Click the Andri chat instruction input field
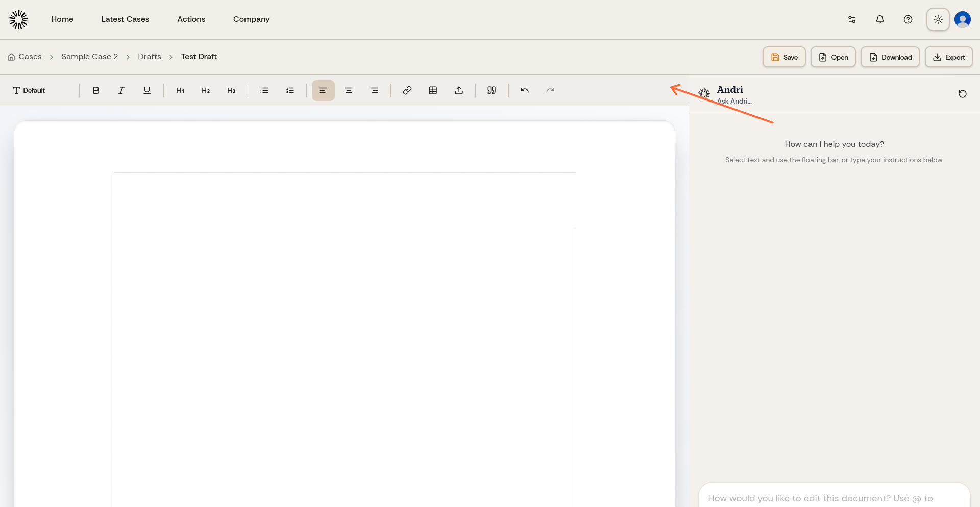This screenshot has width=980, height=507. click(834, 498)
